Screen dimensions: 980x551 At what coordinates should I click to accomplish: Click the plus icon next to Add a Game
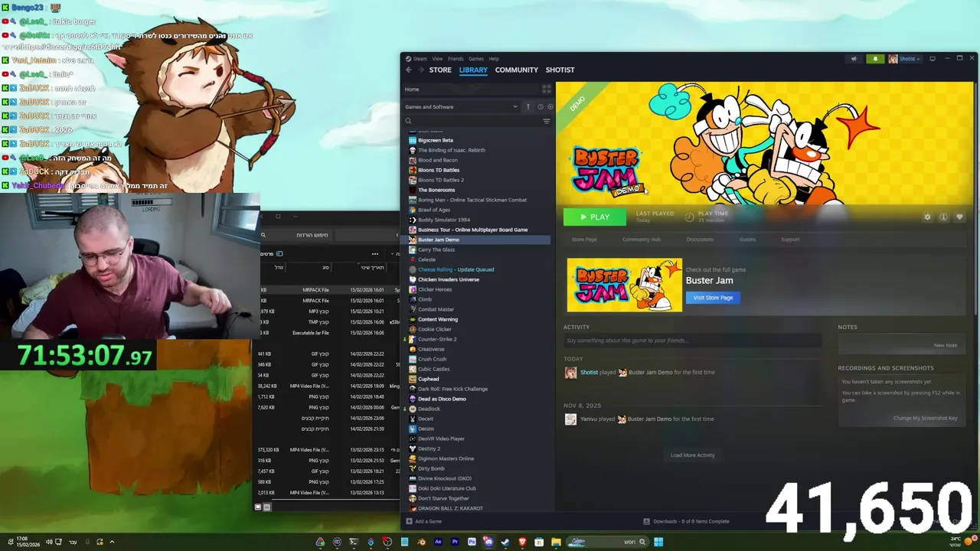[x=408, y=521]
